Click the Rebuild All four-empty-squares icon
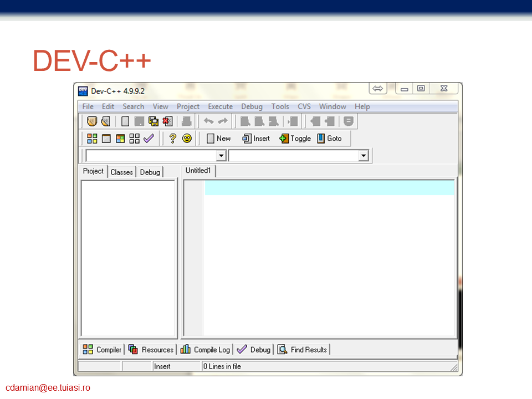The width and height of the screenshot is (532, 399). pos(134,139)
